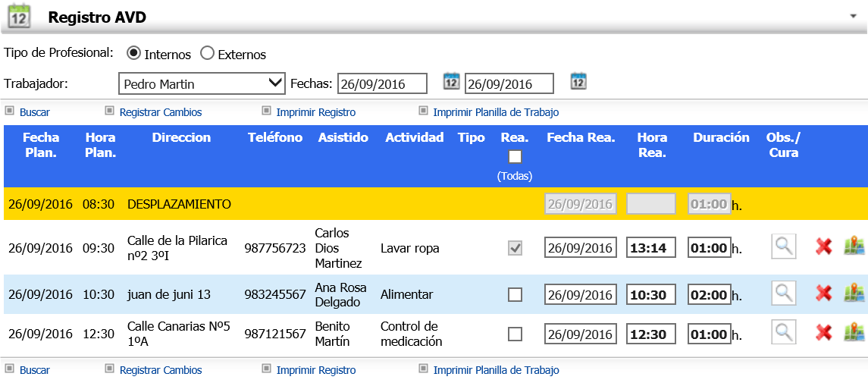Click the DESPLAZAMIENTO row text

point(179,204)
